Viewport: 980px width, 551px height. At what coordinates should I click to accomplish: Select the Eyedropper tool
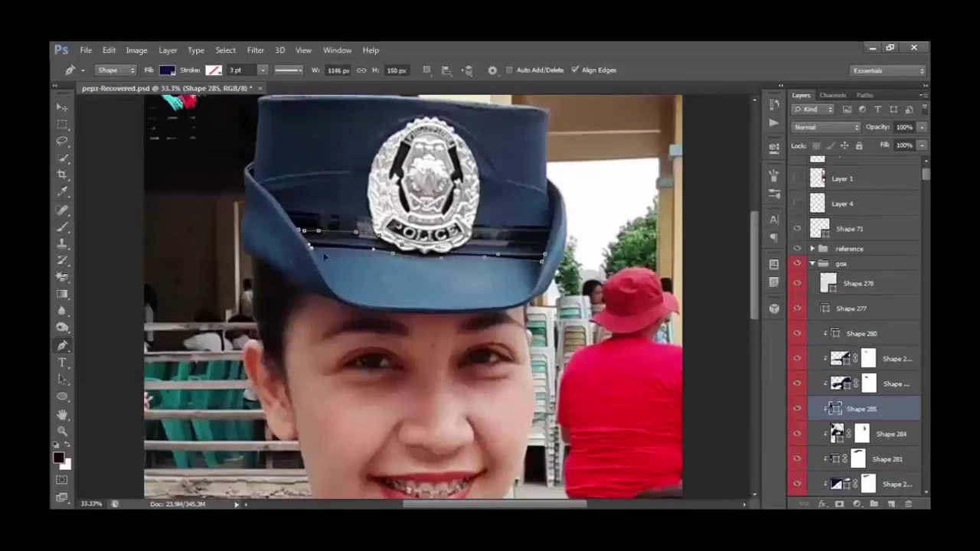coord(62,191)
